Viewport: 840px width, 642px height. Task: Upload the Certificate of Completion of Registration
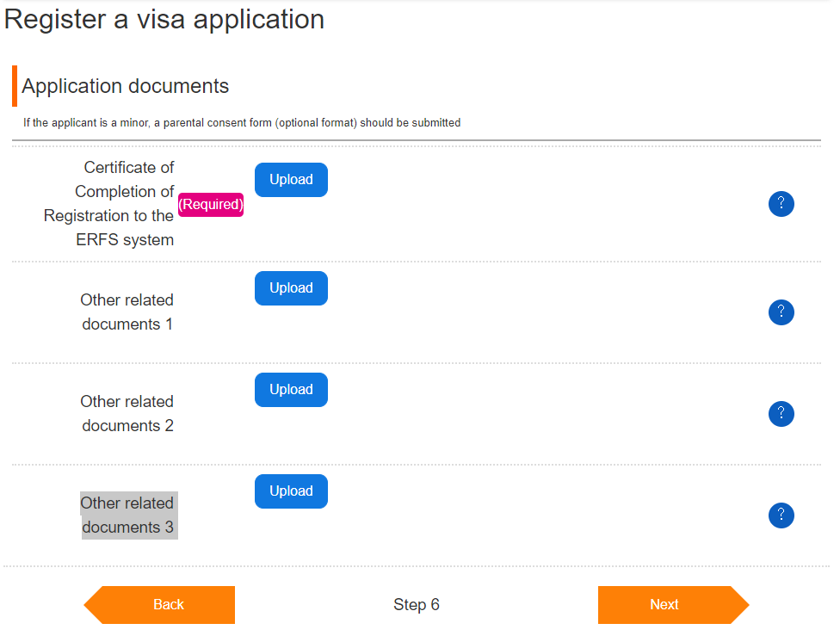pos(291,179)
